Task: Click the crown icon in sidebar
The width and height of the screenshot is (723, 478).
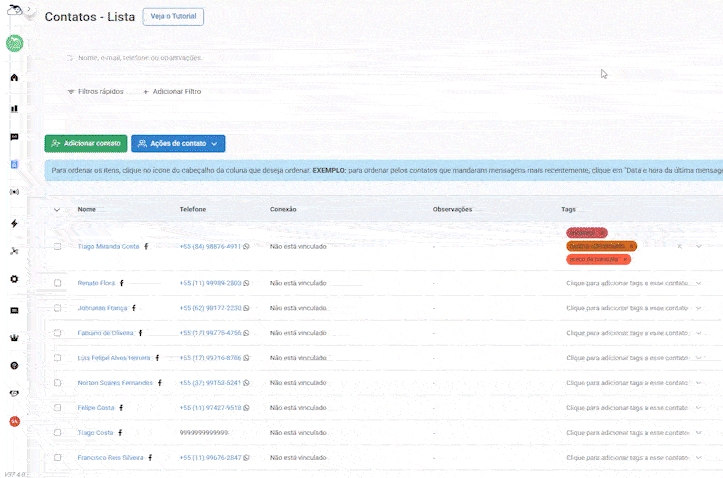Action: click(x=14, y=338)
